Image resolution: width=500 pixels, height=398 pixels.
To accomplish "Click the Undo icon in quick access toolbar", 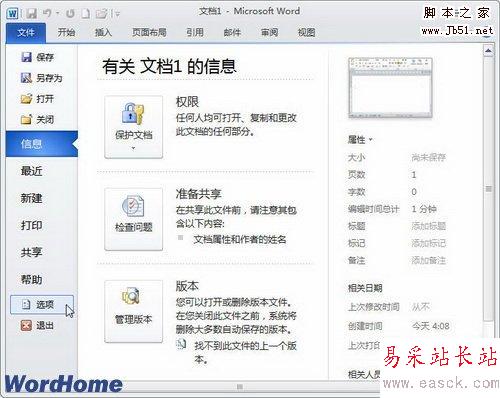I will pos(48,13).
